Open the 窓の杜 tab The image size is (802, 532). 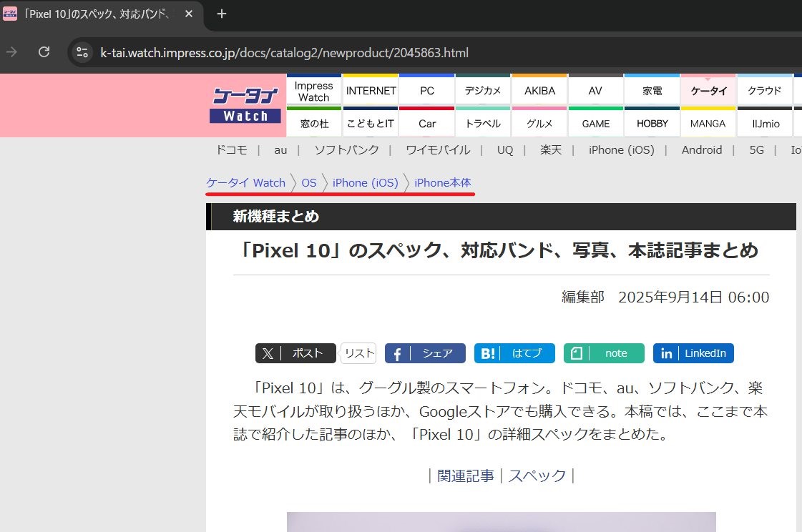click(314, 123)
